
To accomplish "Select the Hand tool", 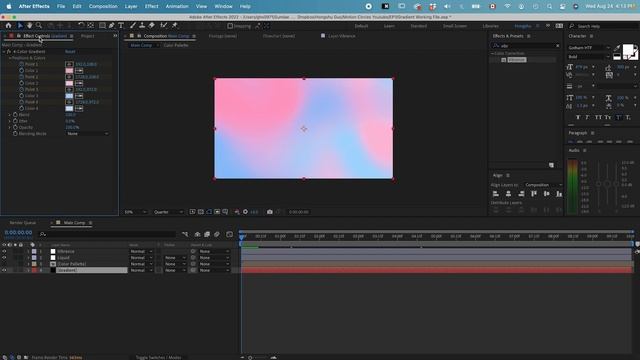I will pyautogui.click(x=29, y=25).
